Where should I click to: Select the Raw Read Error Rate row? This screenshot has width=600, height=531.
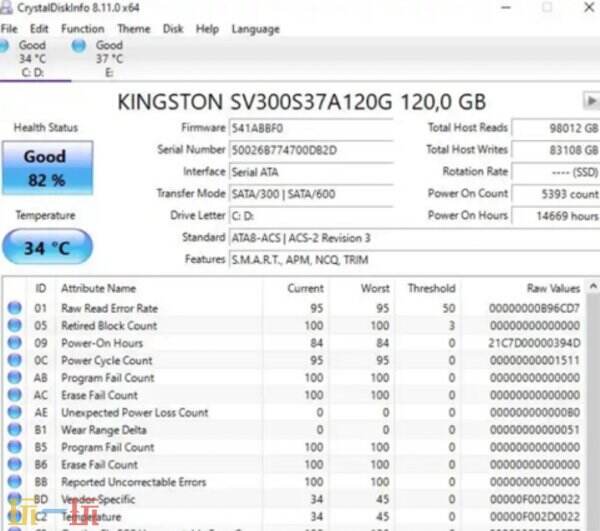pyautogui.click(x=295, y=308)
